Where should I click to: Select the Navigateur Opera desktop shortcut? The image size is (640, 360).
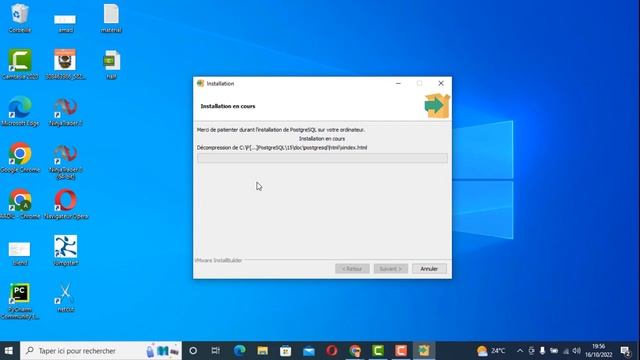click(66, 204)
